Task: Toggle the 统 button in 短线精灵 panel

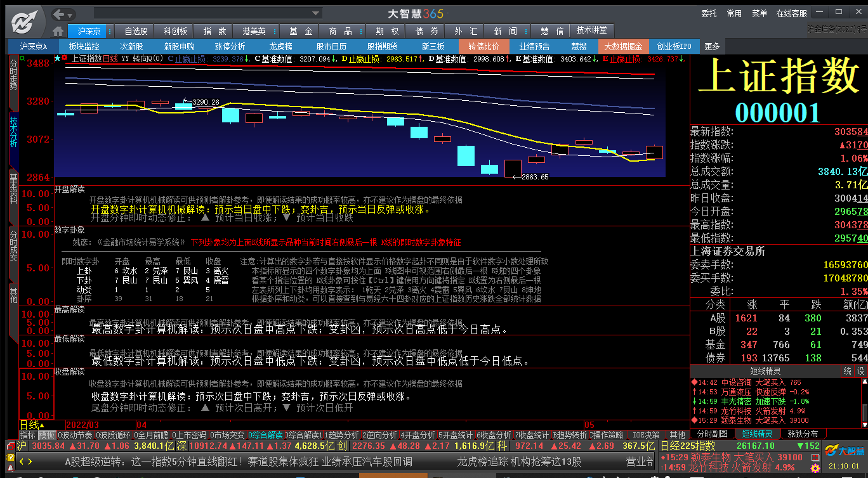Action: 847,371
